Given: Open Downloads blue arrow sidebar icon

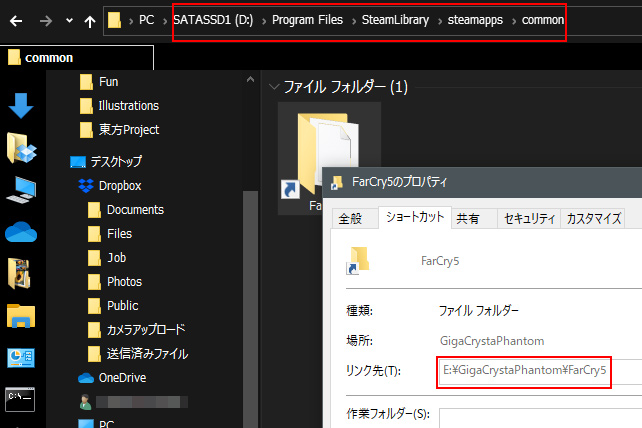Looking at the screenshot, I should tap(20, 106).
